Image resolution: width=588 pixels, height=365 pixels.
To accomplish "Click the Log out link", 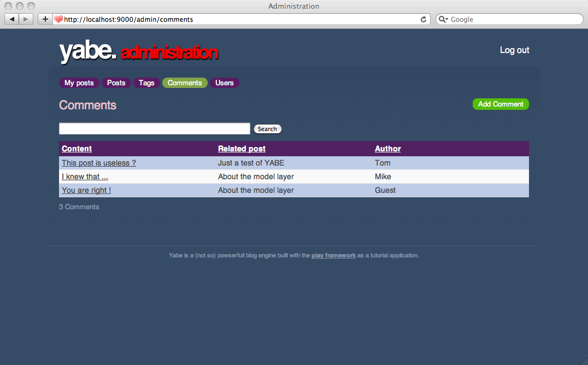I will point(514,50).
